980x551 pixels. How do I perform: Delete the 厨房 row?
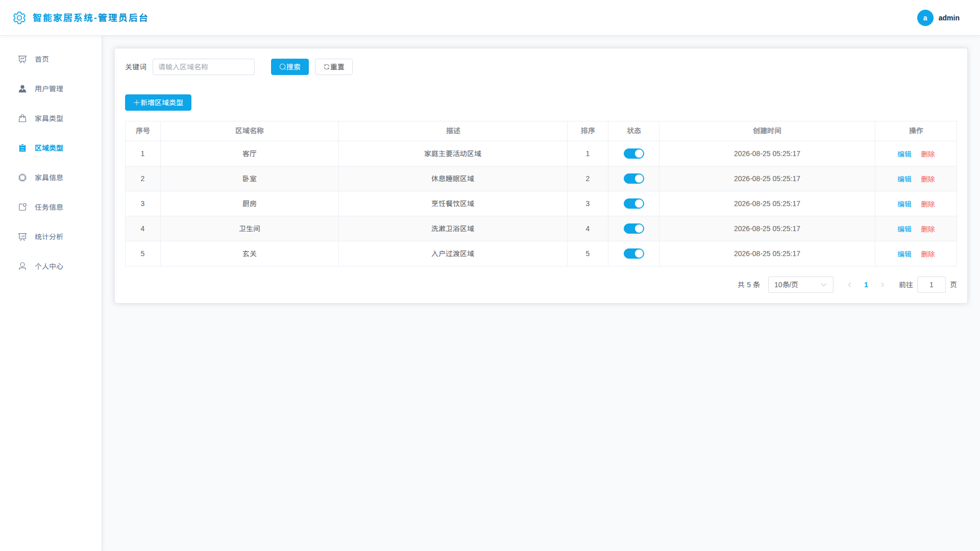tap(928, 204)
